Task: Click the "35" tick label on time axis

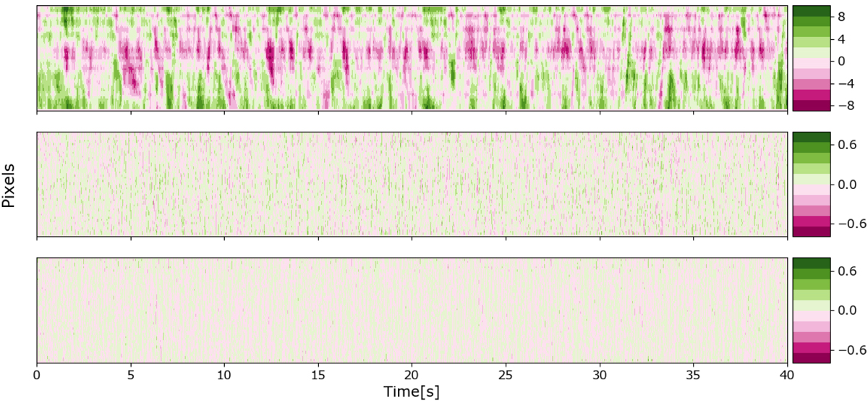Action: pyautogui.click(x=693, y=376)
